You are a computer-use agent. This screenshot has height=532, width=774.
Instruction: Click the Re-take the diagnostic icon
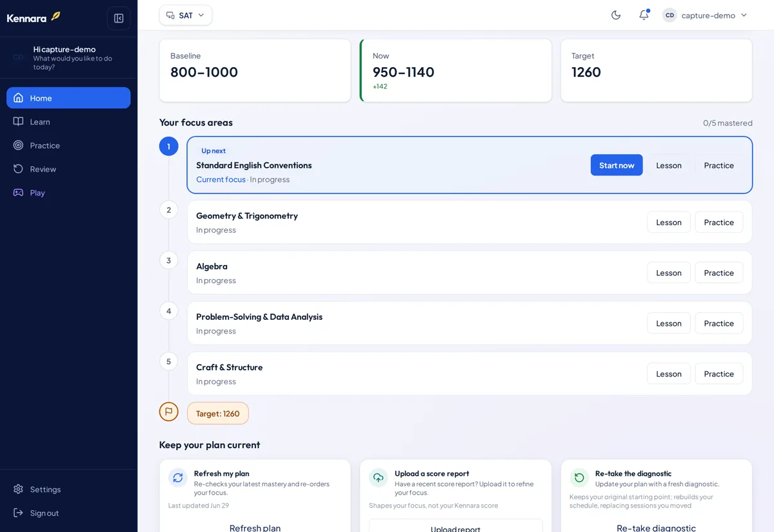coord(579,478)
